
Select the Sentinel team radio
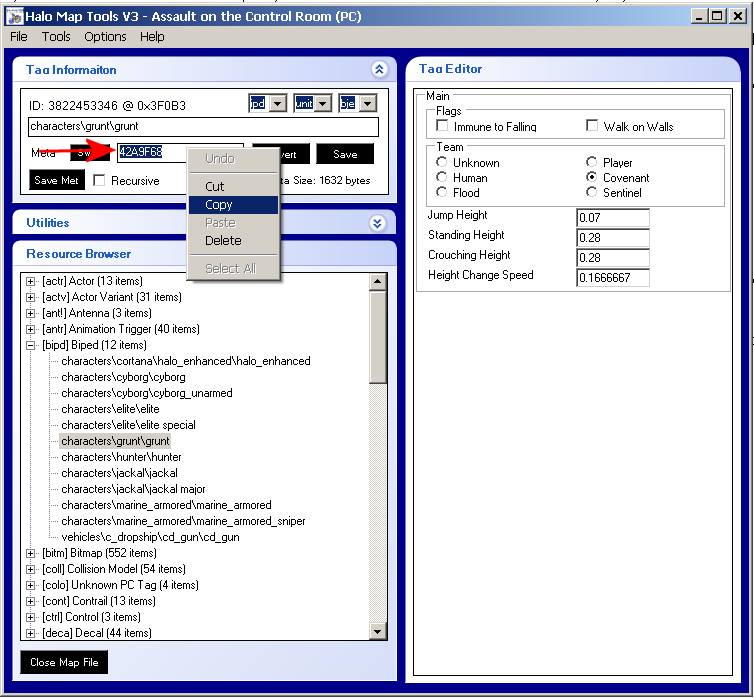coord(592,192)
